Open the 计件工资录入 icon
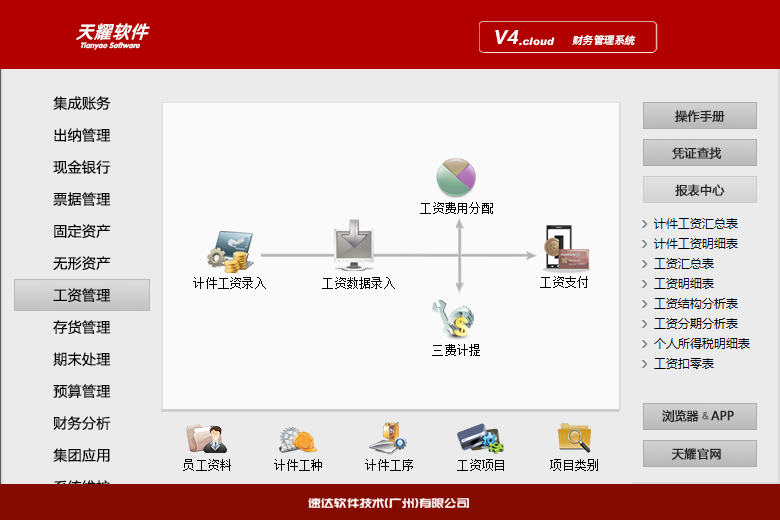The width and height of the screenshot is (780, 520). pyautogui.click(x=230, y=251)
